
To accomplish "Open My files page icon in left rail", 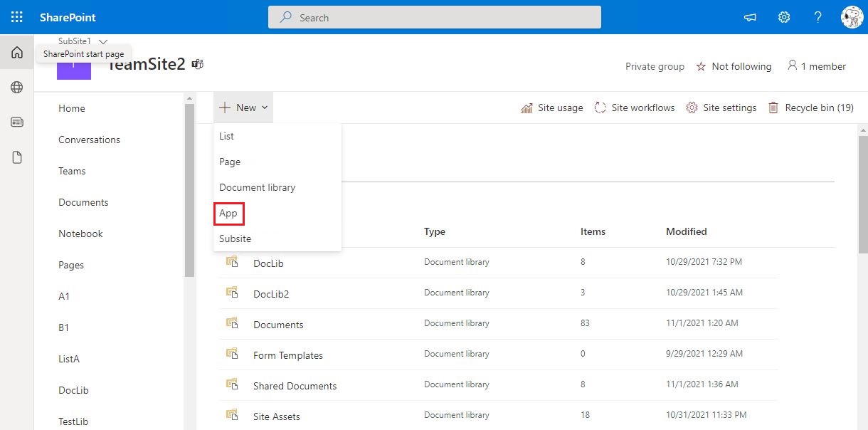I will 17,157.
